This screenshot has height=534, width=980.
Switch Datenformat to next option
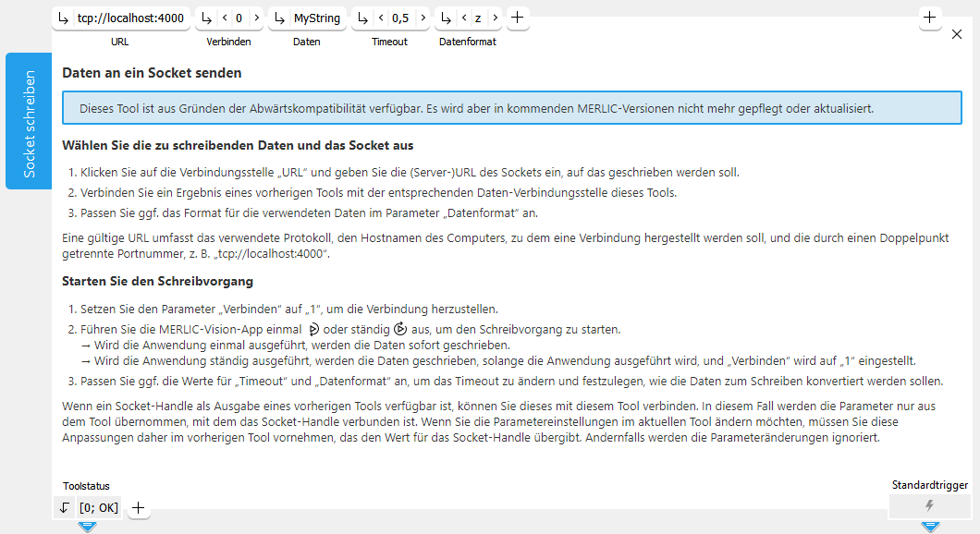click(496, 18)
